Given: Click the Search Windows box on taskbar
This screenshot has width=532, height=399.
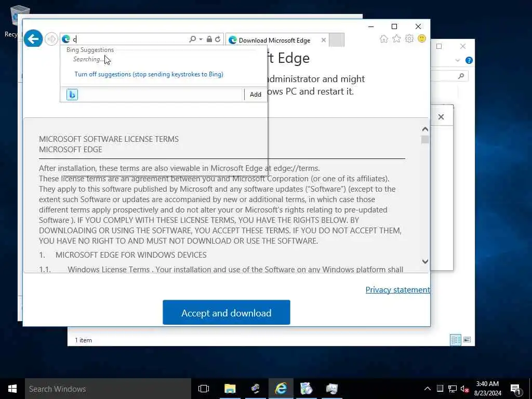Looking at the screenshot, I should coord(108,389).
